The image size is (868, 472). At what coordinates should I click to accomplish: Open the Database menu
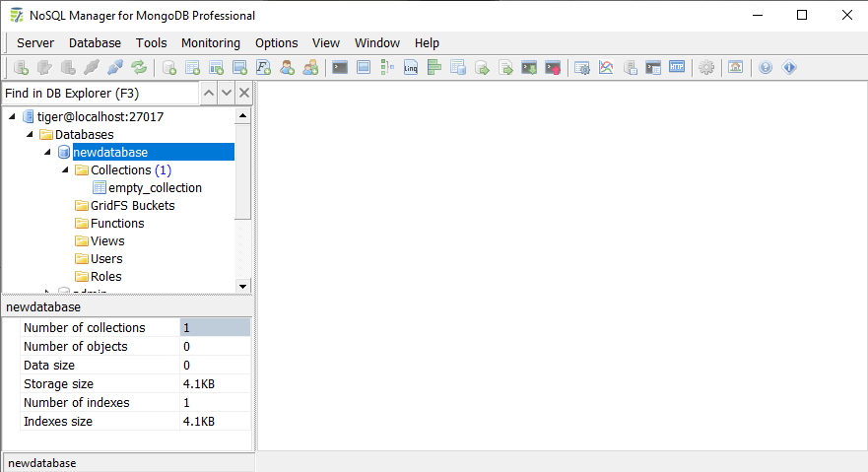[95, 43]
